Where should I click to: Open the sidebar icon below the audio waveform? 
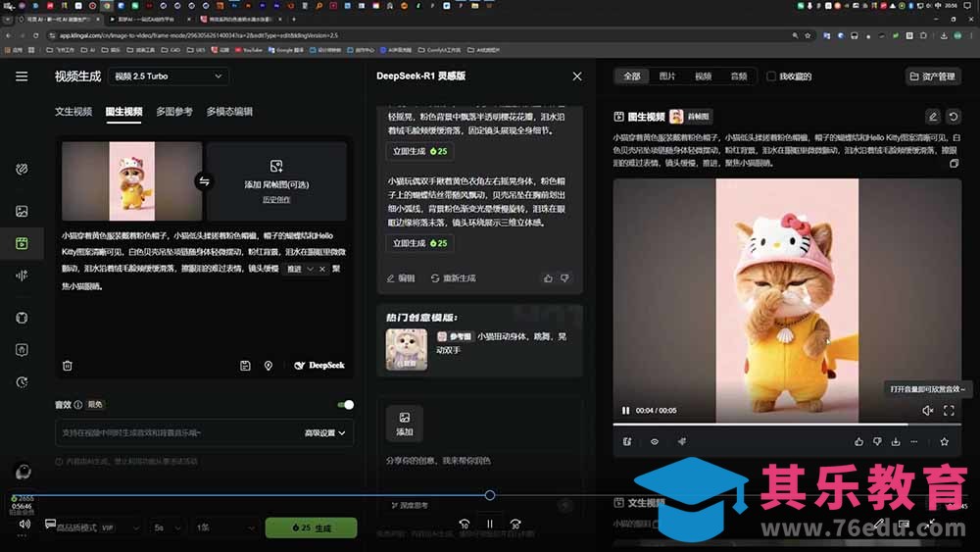pos(22,318)
